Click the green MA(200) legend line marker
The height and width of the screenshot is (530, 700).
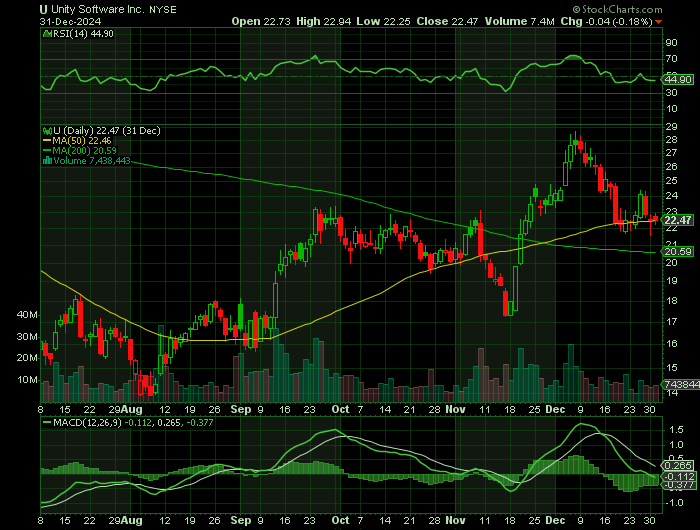[47, 150]
